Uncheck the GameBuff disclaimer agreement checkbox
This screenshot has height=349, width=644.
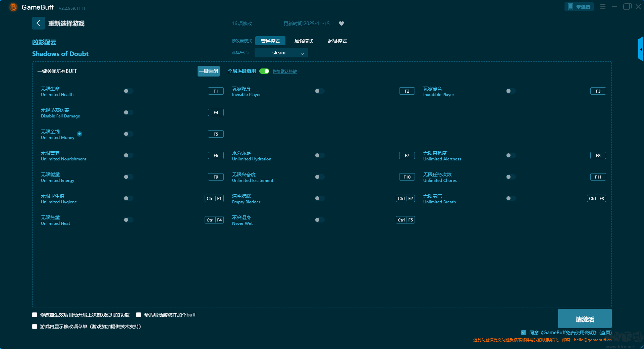(523, 333)
